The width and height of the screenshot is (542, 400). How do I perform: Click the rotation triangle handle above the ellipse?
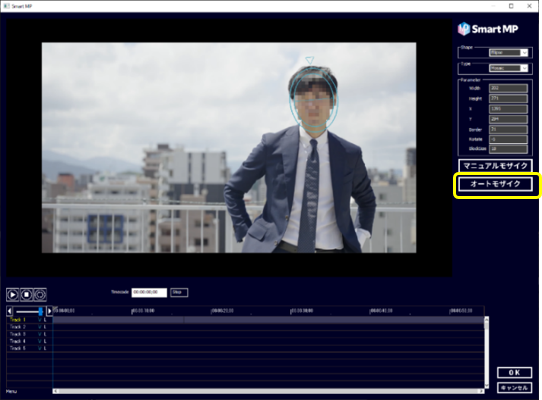(310, 60)
